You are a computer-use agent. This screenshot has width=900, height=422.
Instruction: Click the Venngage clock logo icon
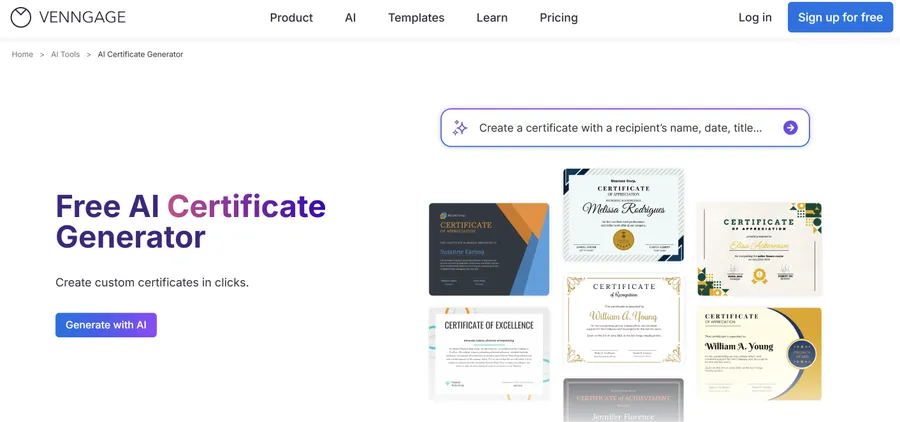[x=21, y=17]
